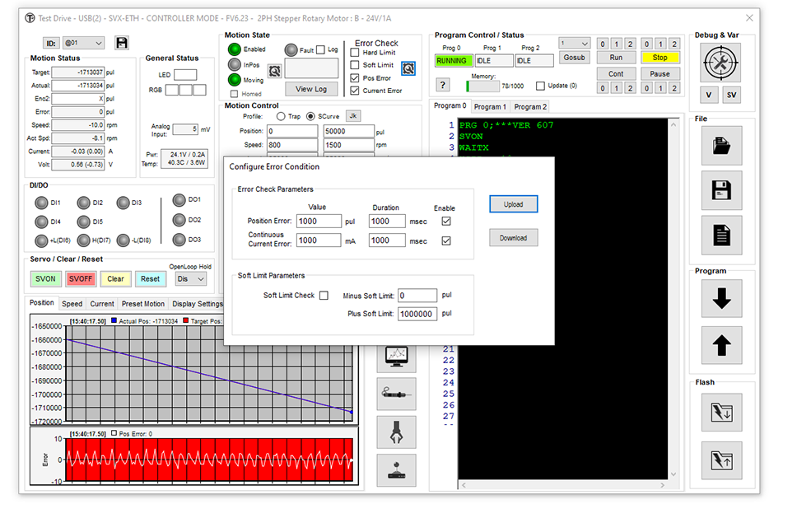Open the Error Check configuration magnifier icon
The image size is (797, 532).
click(x=408, y=68)
